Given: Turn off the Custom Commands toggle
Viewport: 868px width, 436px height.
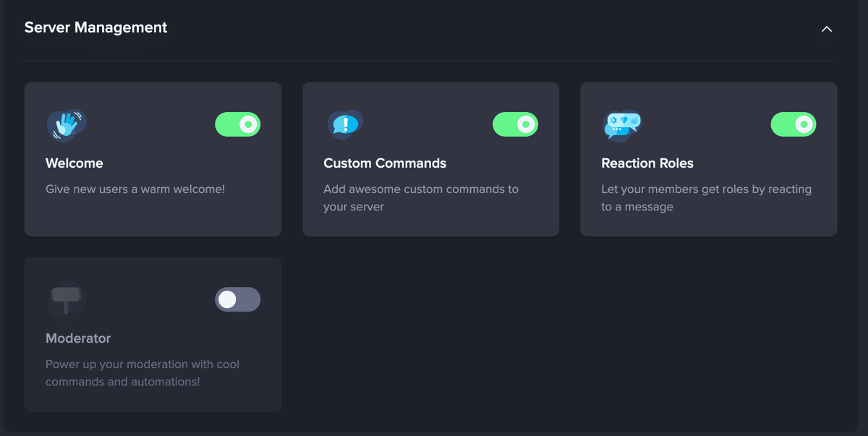Looking at the screenshot, I should click(515, 124).
